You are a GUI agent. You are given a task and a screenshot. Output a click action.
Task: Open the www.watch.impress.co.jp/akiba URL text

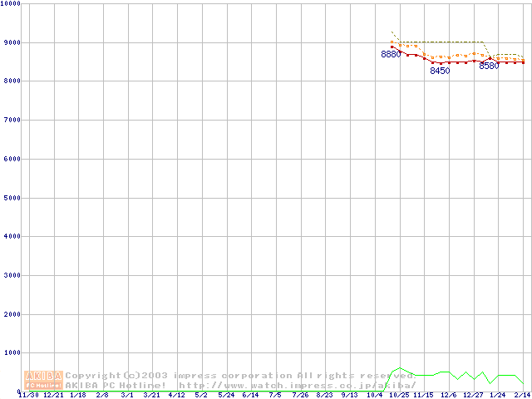click(297, 386)
